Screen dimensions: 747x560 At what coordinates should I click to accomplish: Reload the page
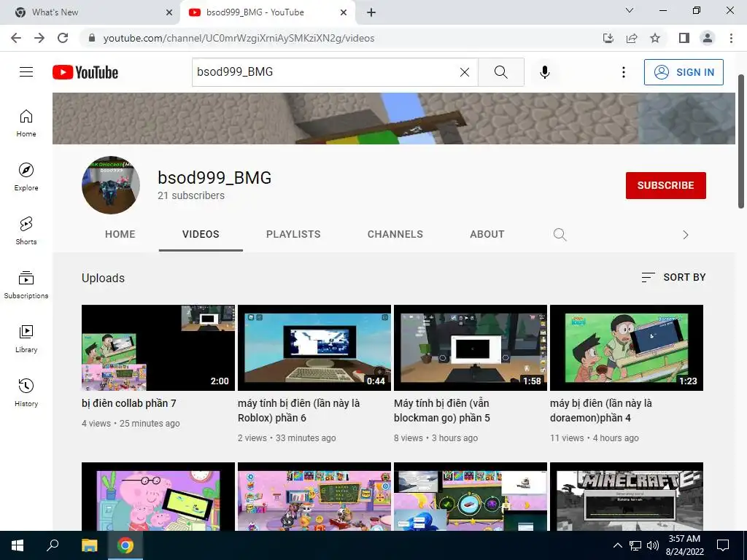(x=63, y=38)
